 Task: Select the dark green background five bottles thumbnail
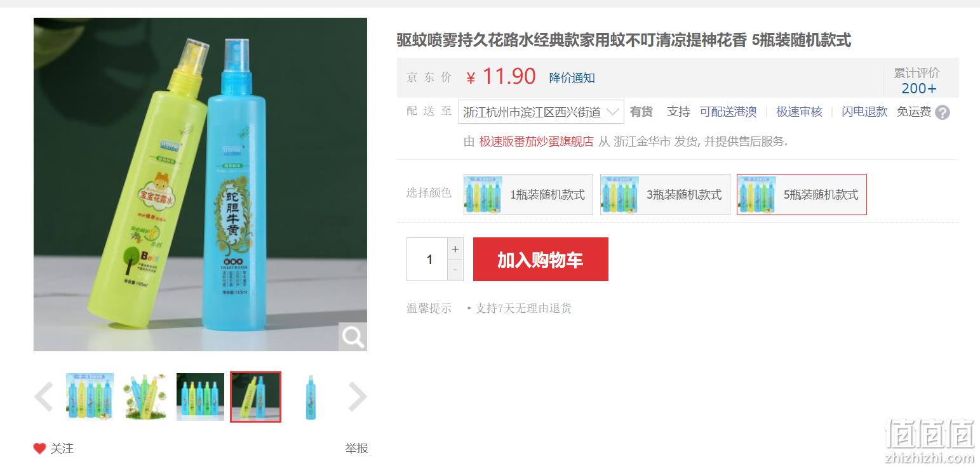coord(200,397)
